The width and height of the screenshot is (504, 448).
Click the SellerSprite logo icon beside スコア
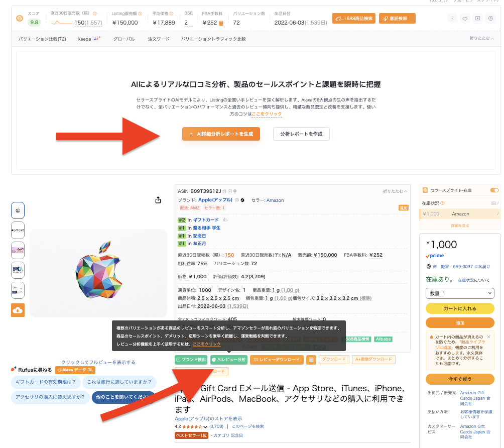[20, 18]
